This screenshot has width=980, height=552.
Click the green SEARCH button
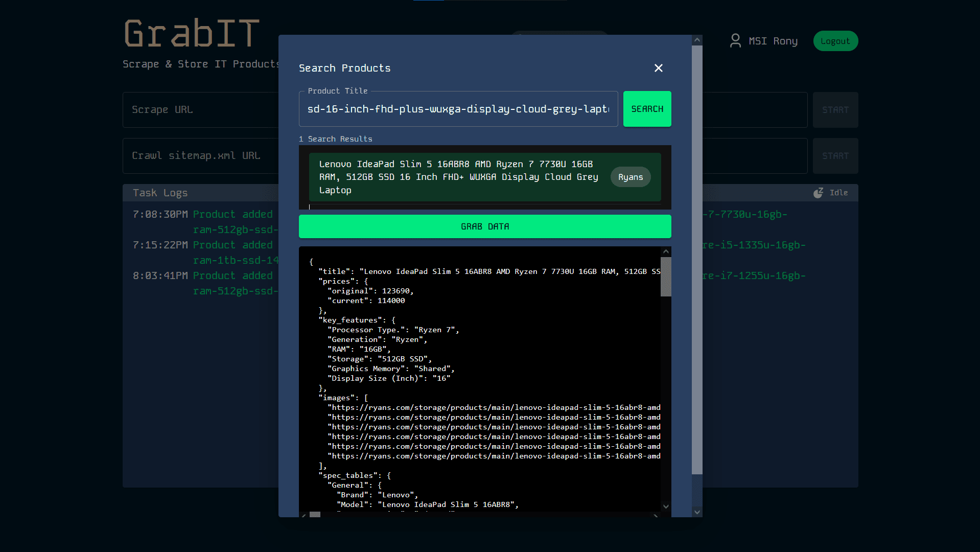point(647,109)
